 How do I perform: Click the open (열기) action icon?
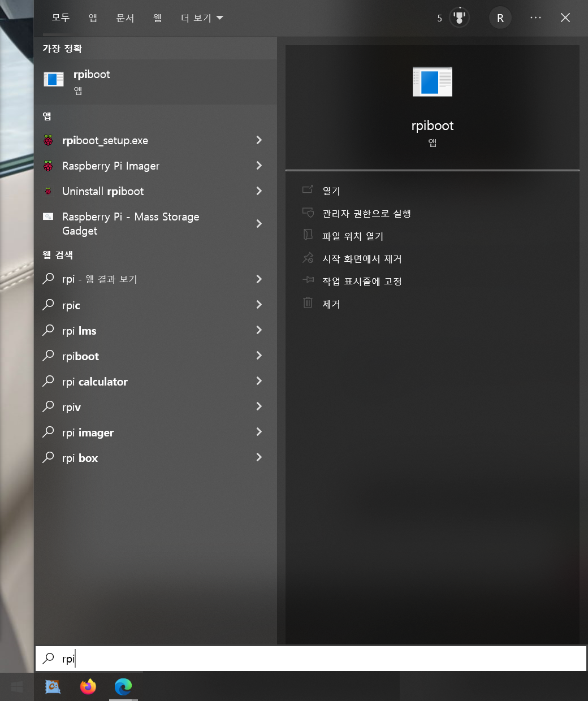click(x=308, y=189)
